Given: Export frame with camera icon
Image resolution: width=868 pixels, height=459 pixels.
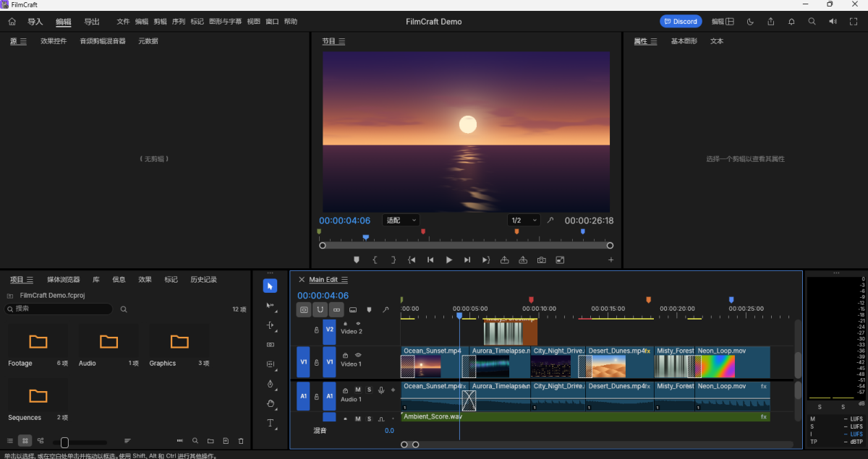Looking at the screenshot, I should point(541,260).
